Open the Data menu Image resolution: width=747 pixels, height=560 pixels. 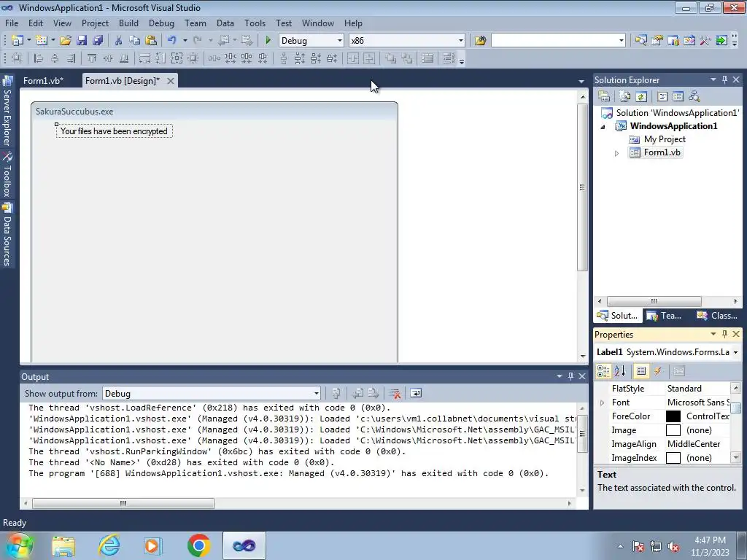[x=225, y=23]
